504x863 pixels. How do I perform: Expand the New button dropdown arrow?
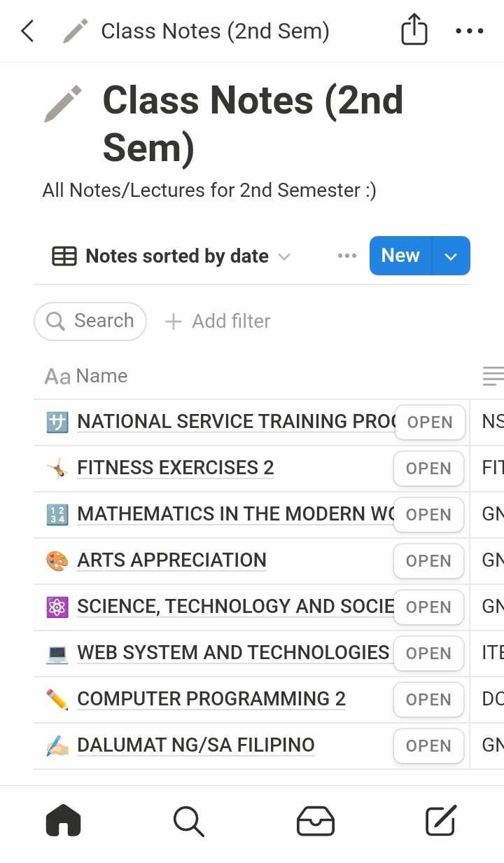(451, 256)
